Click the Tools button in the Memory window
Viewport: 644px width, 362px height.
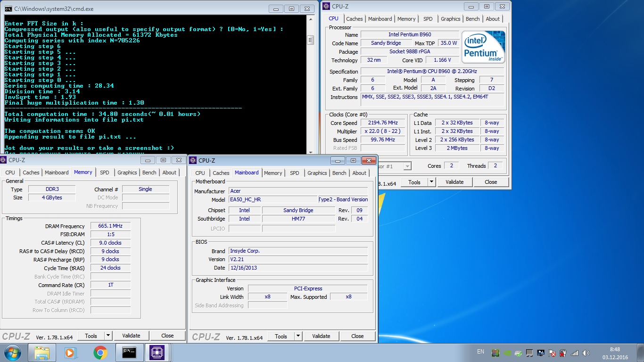pos(91,336)
